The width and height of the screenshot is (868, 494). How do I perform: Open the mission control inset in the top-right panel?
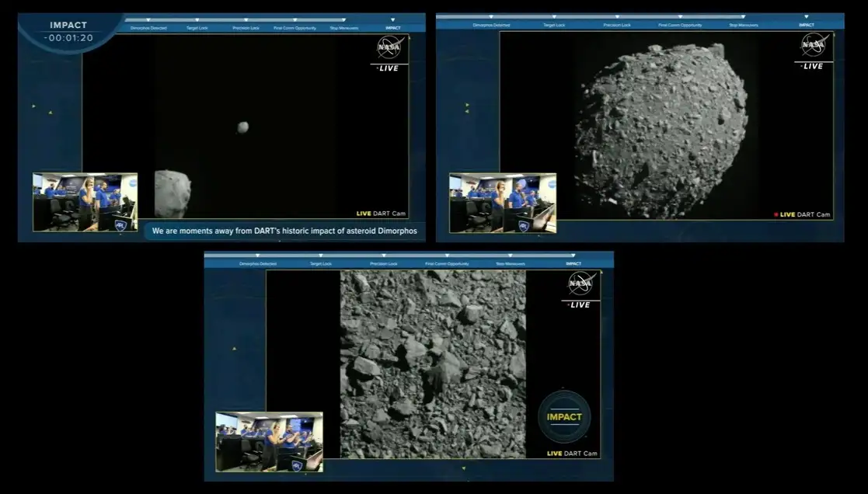502,202
